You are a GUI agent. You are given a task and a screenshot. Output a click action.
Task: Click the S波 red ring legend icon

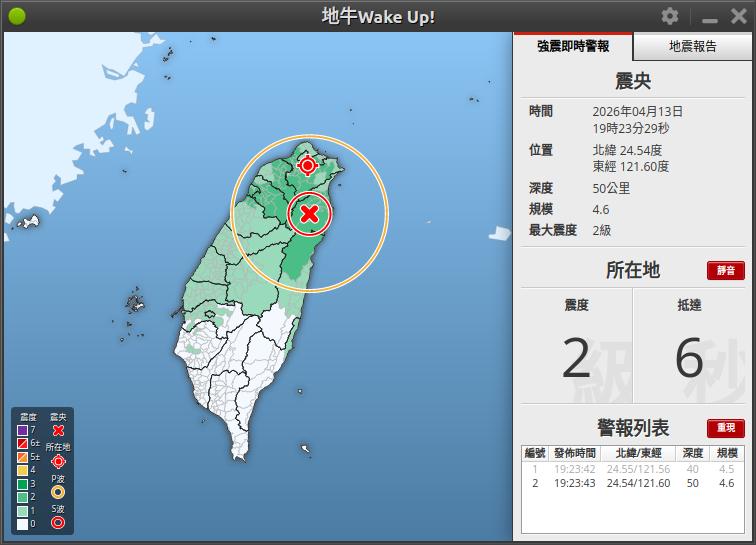click(x=58, y=523)
